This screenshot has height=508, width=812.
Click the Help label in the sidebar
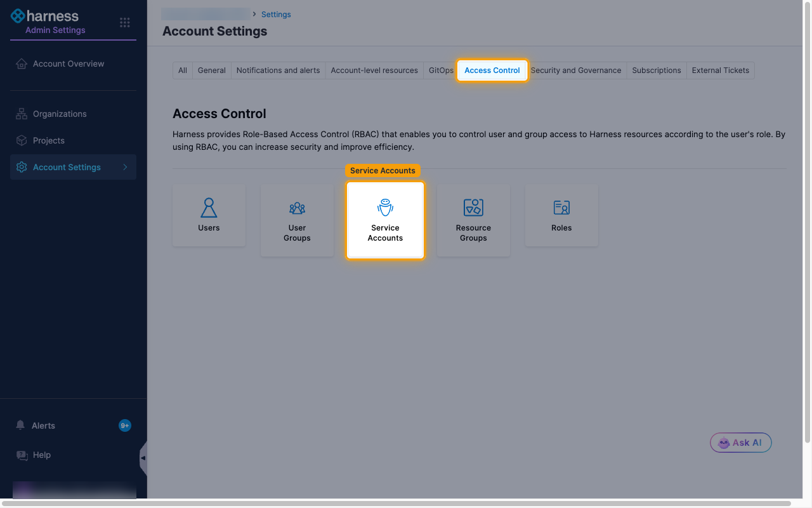click(42, 455)
